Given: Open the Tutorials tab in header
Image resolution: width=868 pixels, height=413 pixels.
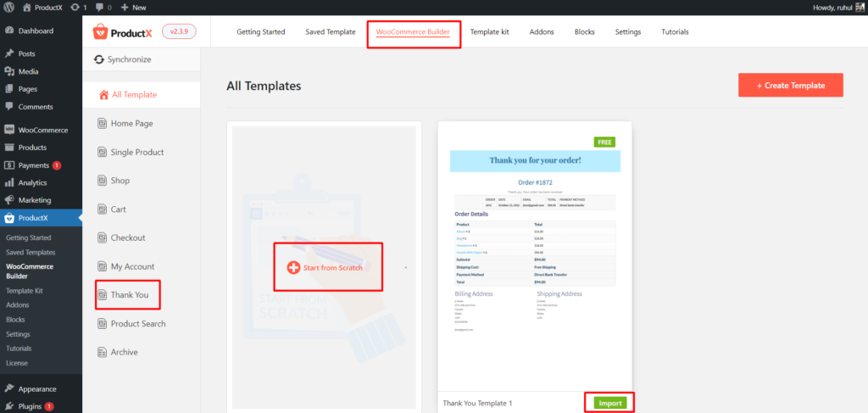Looking at the screenshot, I should pyautogui.click(x=675, y=32).
